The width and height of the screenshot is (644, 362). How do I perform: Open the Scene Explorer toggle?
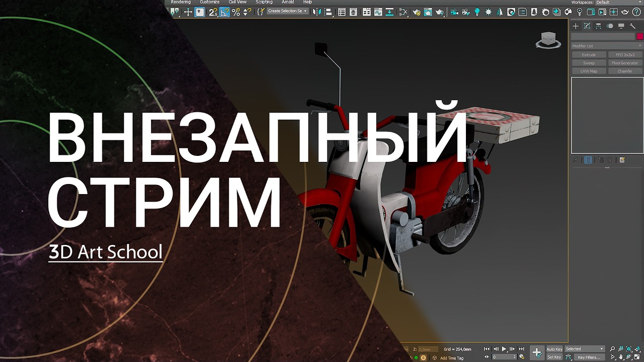point(342,12)
